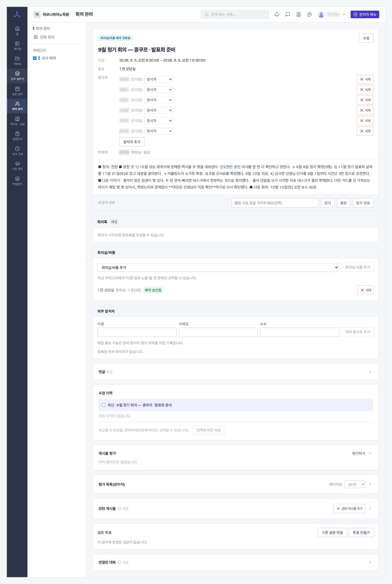The width and height of the screenshot is (392, 584).
Task: Open 학원관리 sidebar icon
Action: [17, 181]
